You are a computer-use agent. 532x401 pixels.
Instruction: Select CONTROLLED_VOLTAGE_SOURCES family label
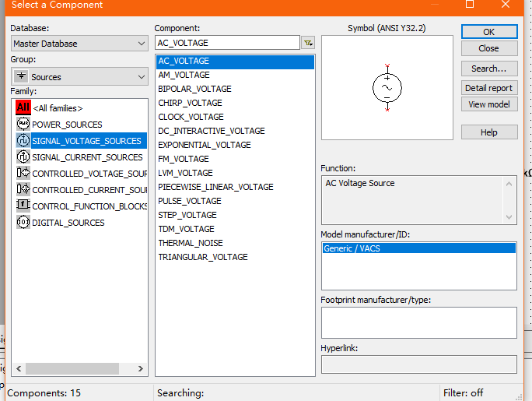coord(89,173)
